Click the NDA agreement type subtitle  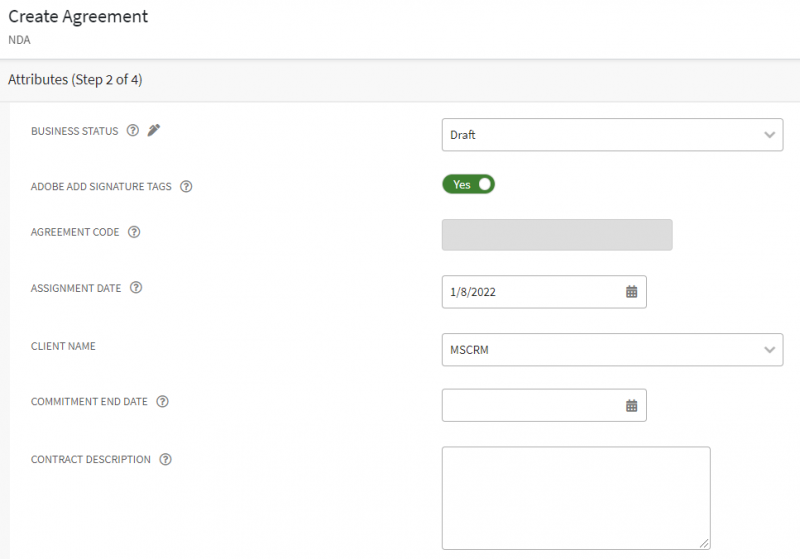20,39
